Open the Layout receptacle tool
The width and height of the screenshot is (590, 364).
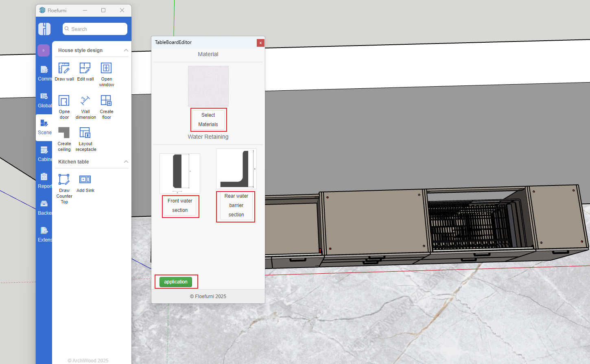pyautogui.click(x=85, y=133)
